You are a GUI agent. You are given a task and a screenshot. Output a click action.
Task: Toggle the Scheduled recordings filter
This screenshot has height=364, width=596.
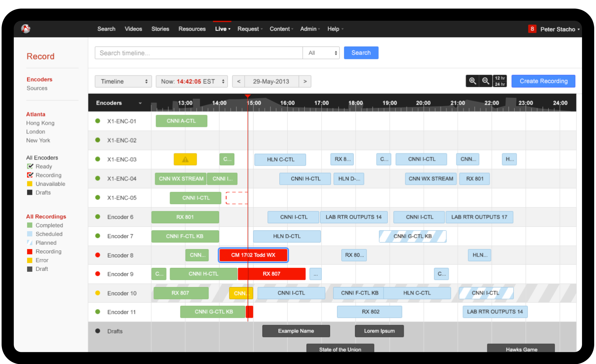[x=30, y=234]
